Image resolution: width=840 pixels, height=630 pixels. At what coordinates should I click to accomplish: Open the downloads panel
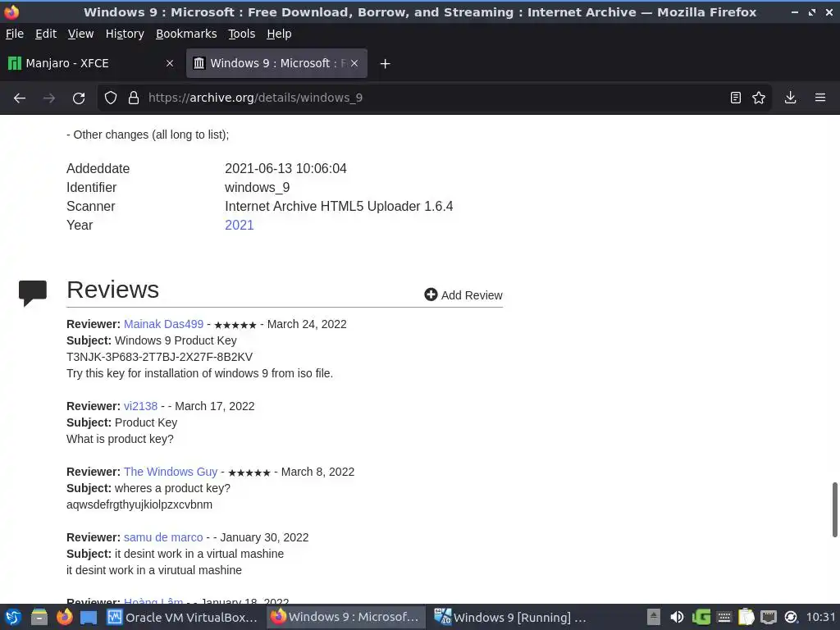(x=790, y=98)
